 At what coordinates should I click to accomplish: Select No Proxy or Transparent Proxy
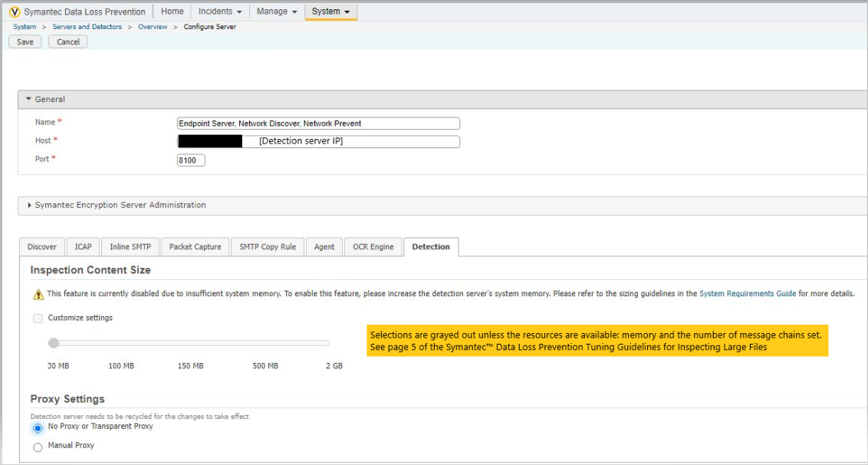38,428
